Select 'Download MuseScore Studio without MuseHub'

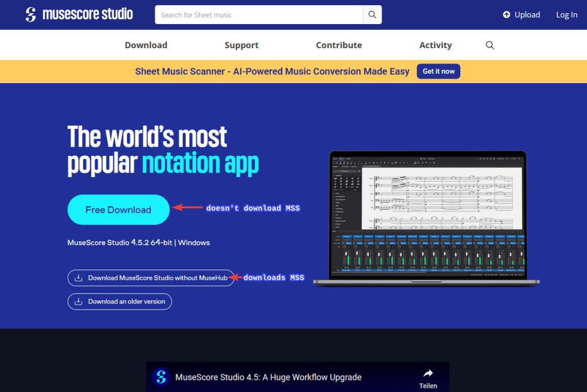pos(157,278)
